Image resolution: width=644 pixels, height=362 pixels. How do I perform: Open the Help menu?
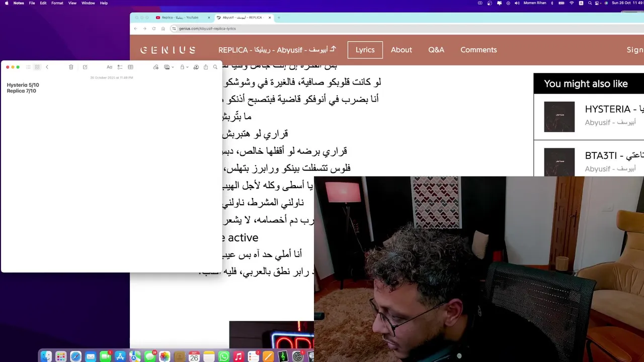104,3
